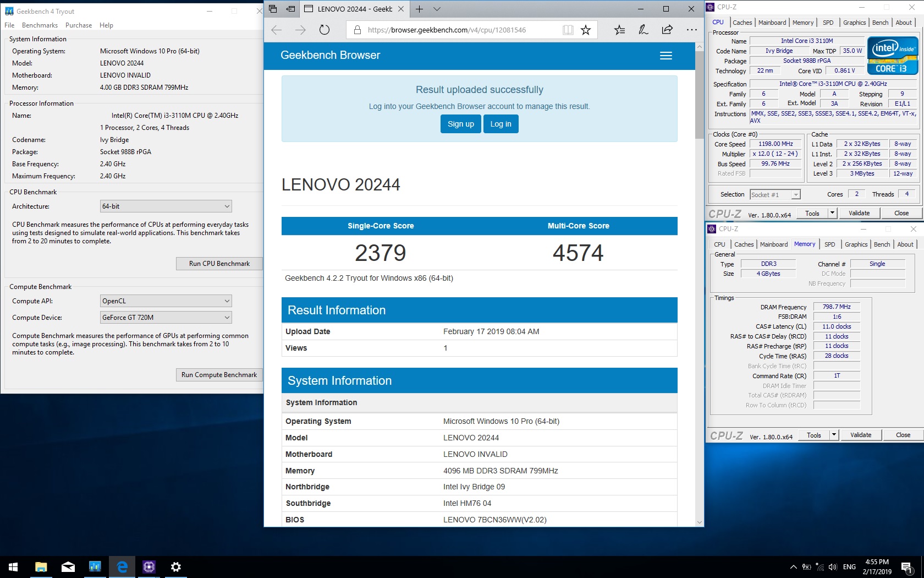Switch to Caches tab in upper CPU-Z
Viewport: 924px width, 578px height.
742,23
